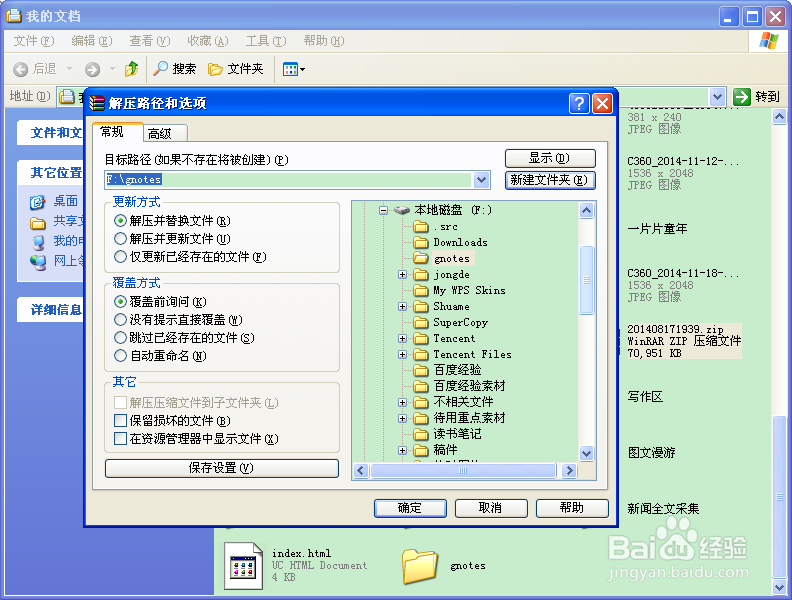Click the 保存设置(V) button
This screenshot has height=600, width=792.
[x=222, y=468]
